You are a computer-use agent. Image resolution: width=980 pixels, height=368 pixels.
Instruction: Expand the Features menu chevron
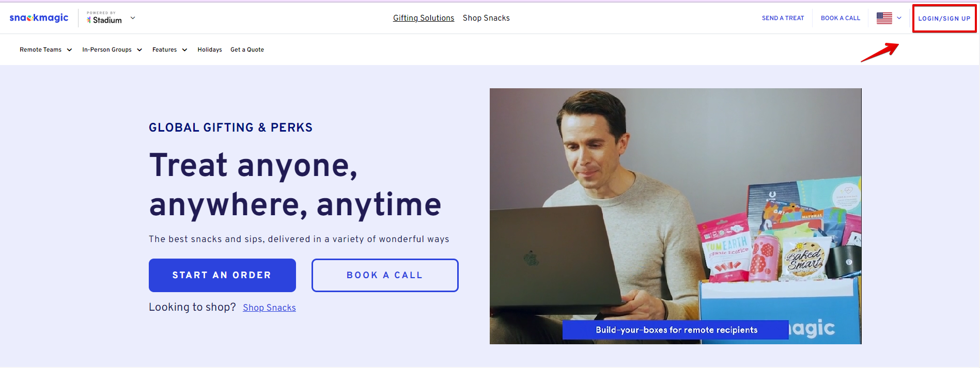pyautogui.click(x=184, y=50)
